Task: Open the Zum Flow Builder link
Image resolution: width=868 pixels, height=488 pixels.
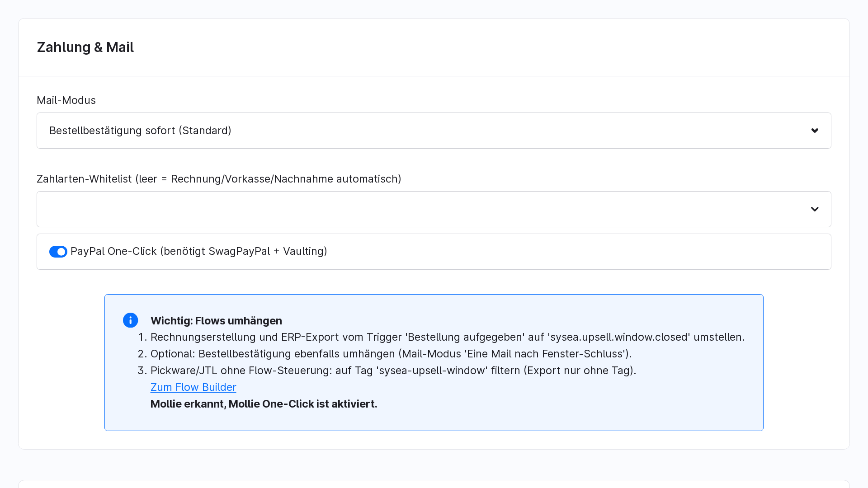Action: pyautogui.click(x=193, y=387)
